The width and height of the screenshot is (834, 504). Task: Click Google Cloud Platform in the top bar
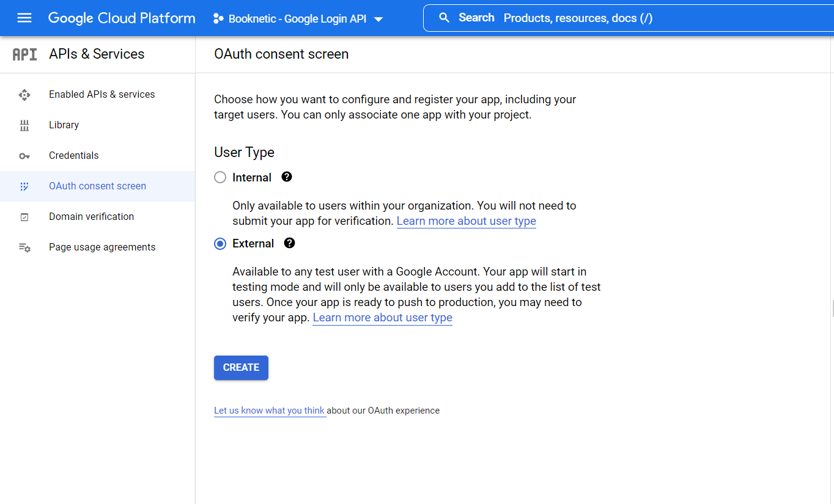pos(122,18)
